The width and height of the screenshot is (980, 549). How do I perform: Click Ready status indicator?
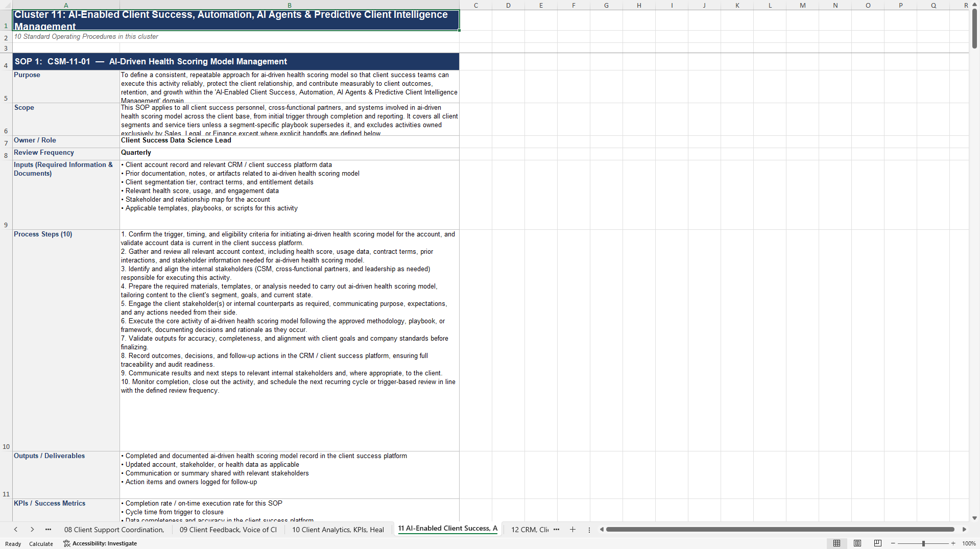13,544
